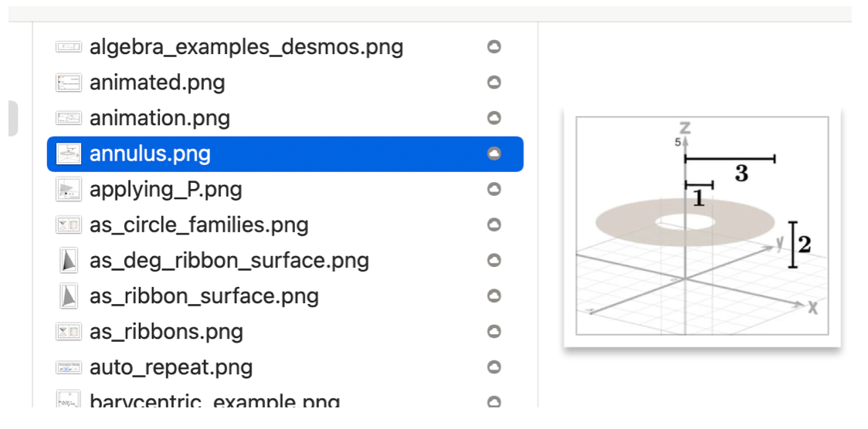Select the as_circle_families.png file name
868x429 pixels.
tap(198, 225)
